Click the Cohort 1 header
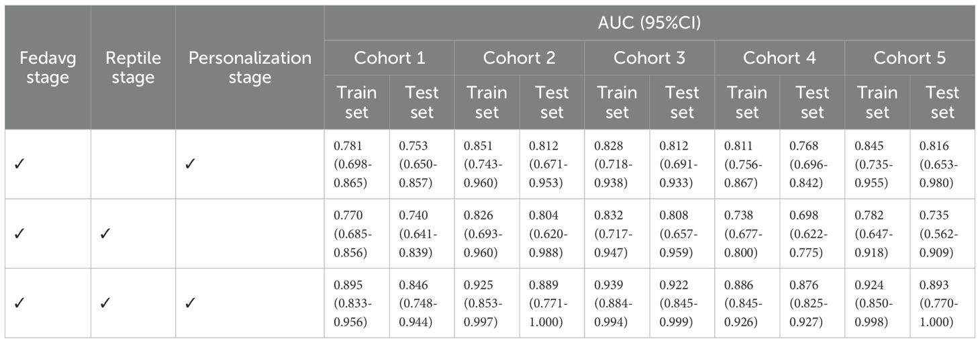Screen dimensions: 980x343 coord(389,58)
